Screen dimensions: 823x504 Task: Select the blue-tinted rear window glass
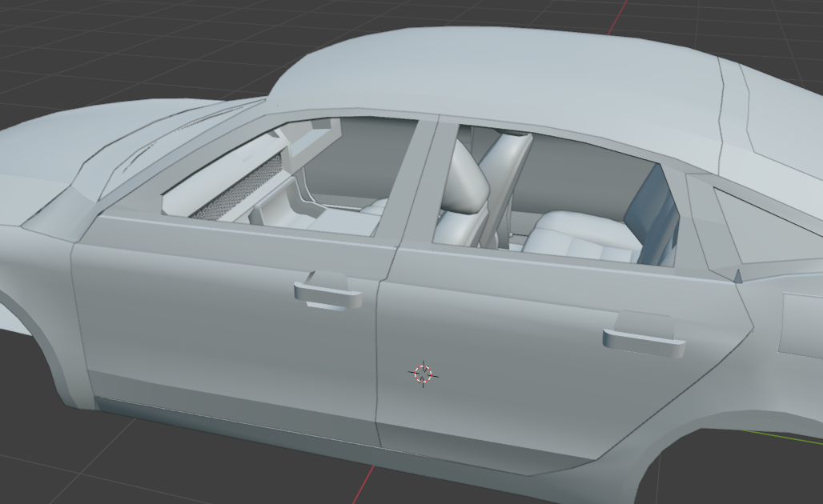[651, 215]
